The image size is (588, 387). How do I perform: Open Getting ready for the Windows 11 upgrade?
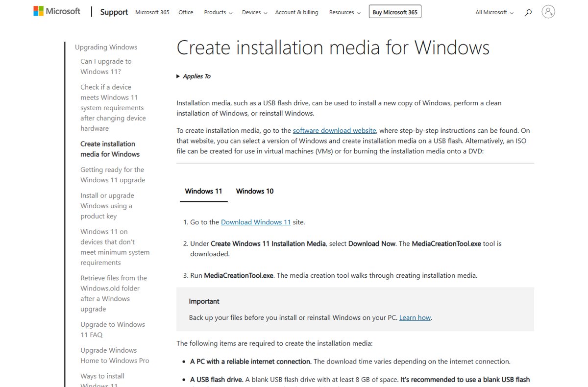click(x=113, y=174)
